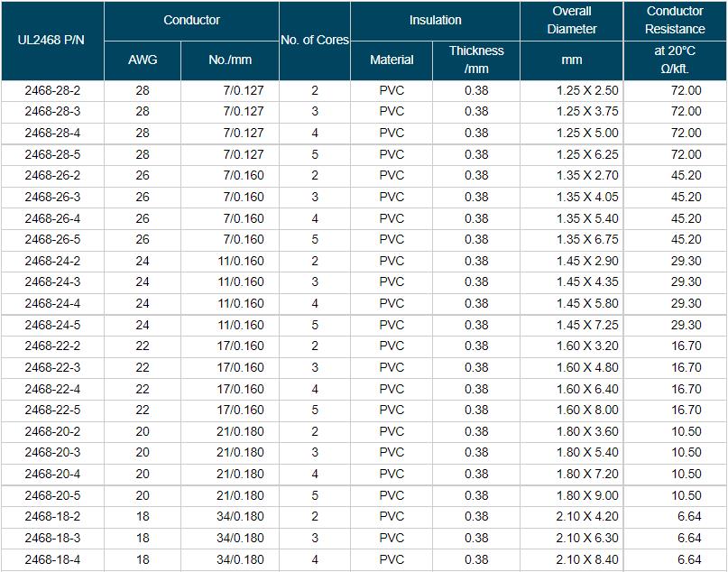Image resolution: width=728 pixels, height=572 pixels.
Task: Click the Conductor group header
Action: (x=191, y=20)
